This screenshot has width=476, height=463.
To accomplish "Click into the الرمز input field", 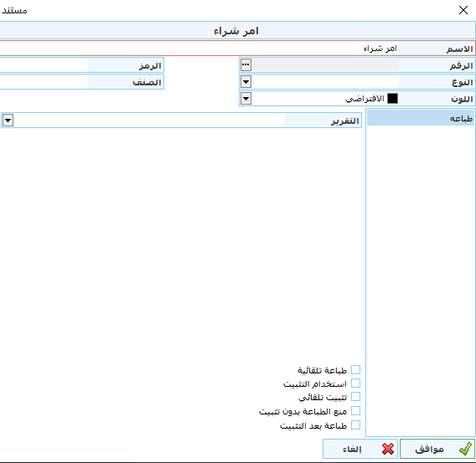I will click(x=44, y=65).
